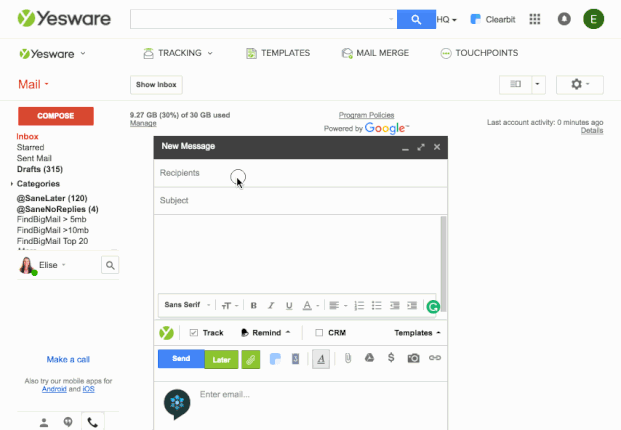Image resolution: width=621 pixels, height=430 pixels.
Task: Attach files with paperclip icon
Action: coord(348,358)
